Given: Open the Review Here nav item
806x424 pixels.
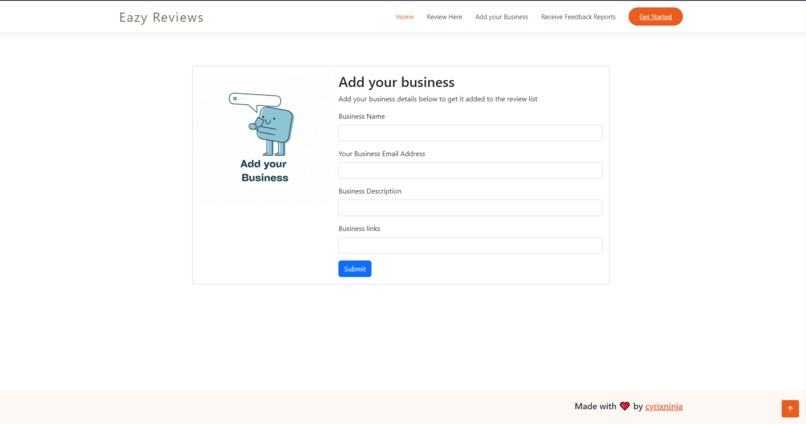Looking at the screenshot, I should [444, 17].
